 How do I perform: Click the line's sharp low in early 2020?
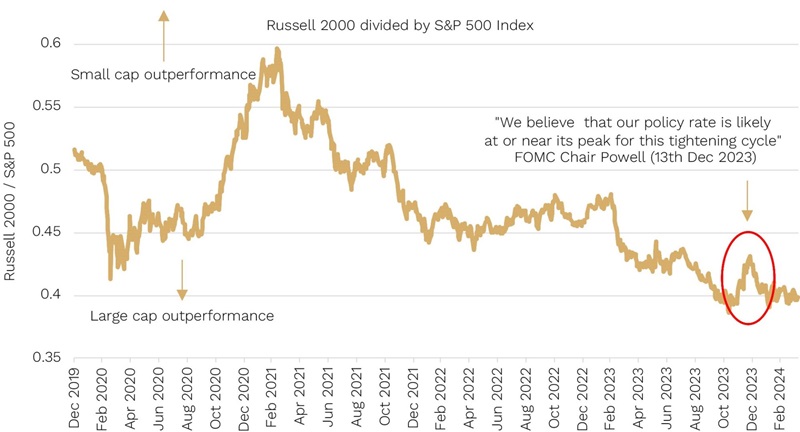[x=110, y=278]
